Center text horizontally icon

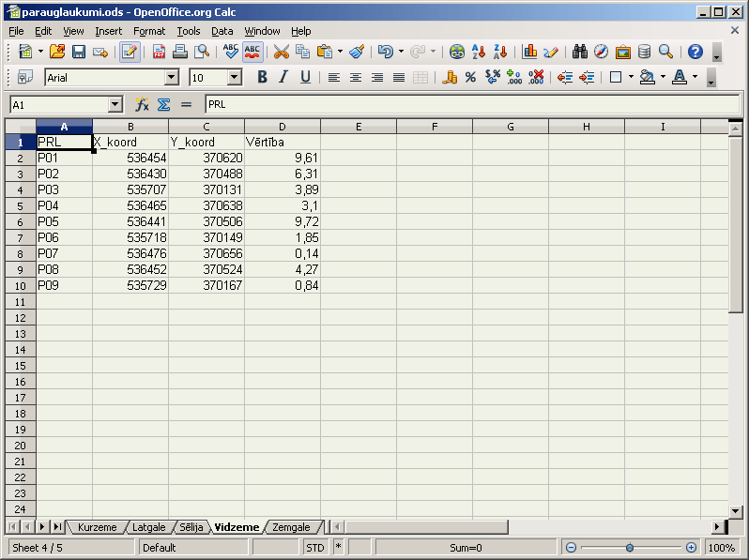click(356, 77)
